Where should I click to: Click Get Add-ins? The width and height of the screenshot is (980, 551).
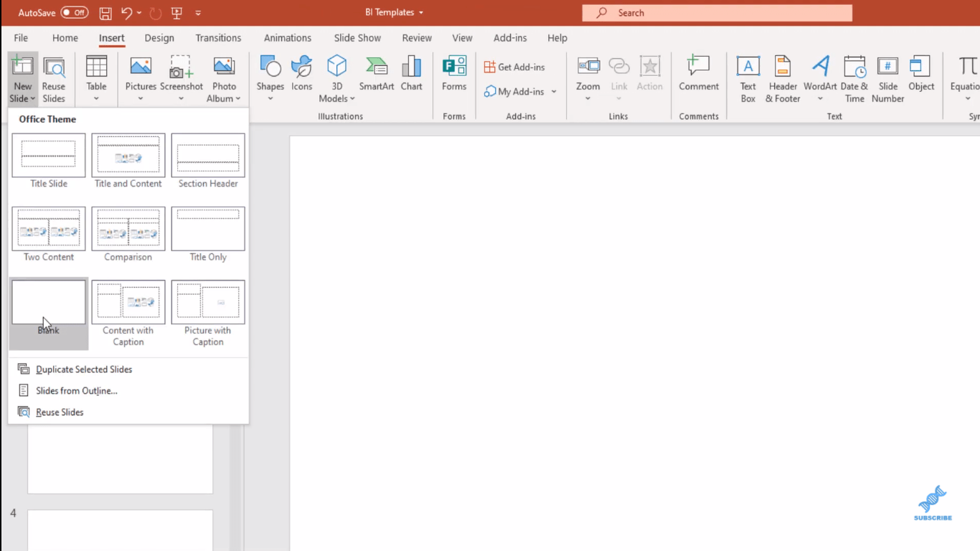click(514, 67)
